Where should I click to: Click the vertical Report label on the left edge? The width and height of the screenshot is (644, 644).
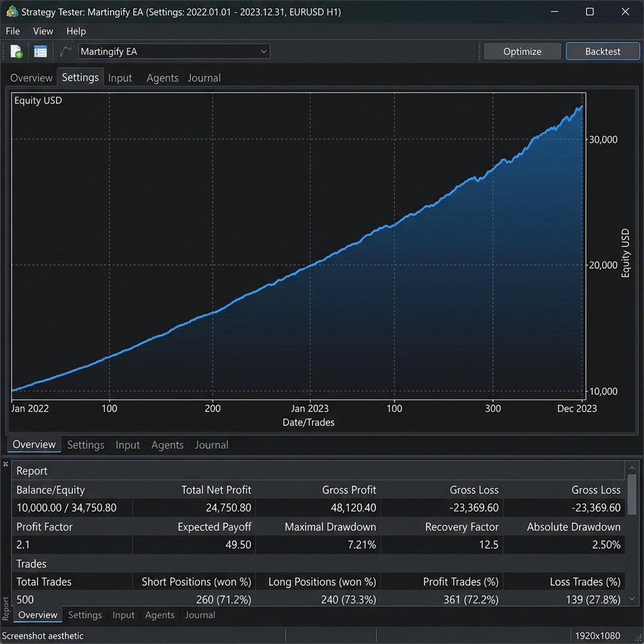pyautogui.click(x=6, y=609)
